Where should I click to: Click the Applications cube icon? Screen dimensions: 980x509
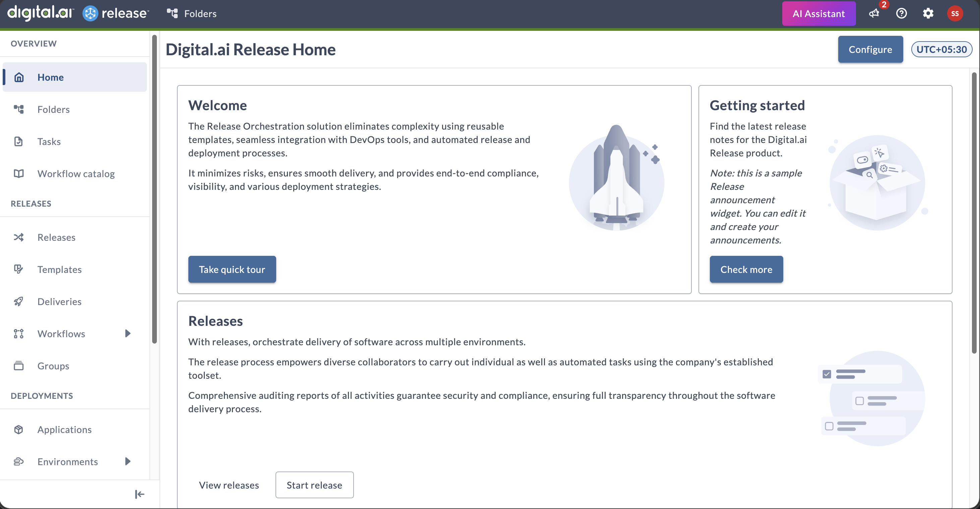tap(19, 429)
